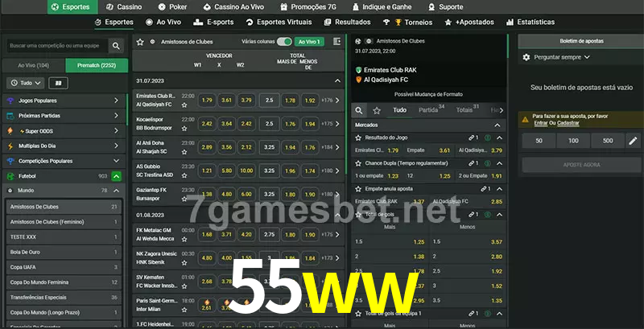Select the 500 quick stake button
644x329 pixels.
tap(608, 141)
